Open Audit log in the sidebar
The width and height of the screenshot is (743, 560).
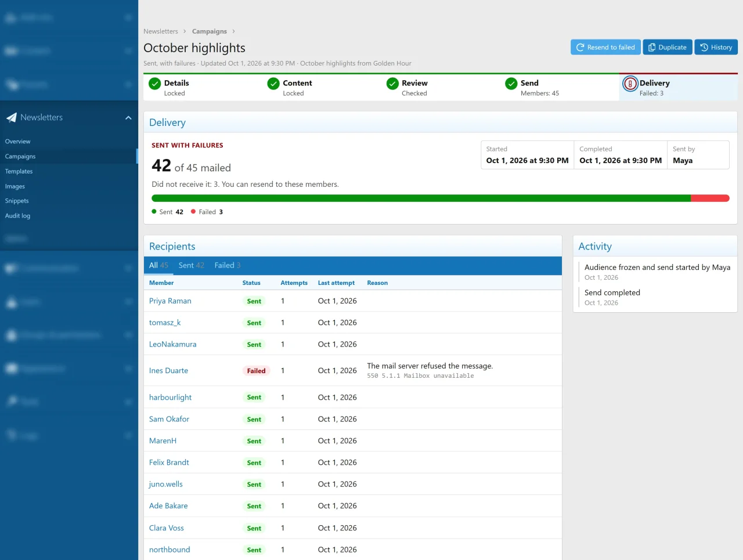point(17,216)
